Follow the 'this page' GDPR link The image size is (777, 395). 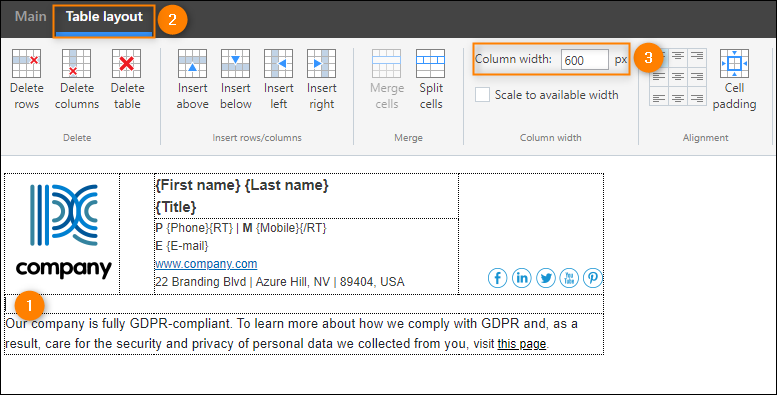[x=522, y=343]
